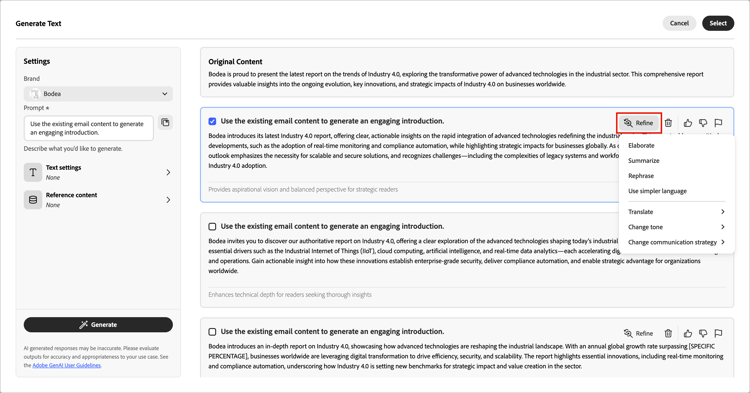750x393 pixels.
Task: Click the Original Content heading
Action: pos(235,62)
